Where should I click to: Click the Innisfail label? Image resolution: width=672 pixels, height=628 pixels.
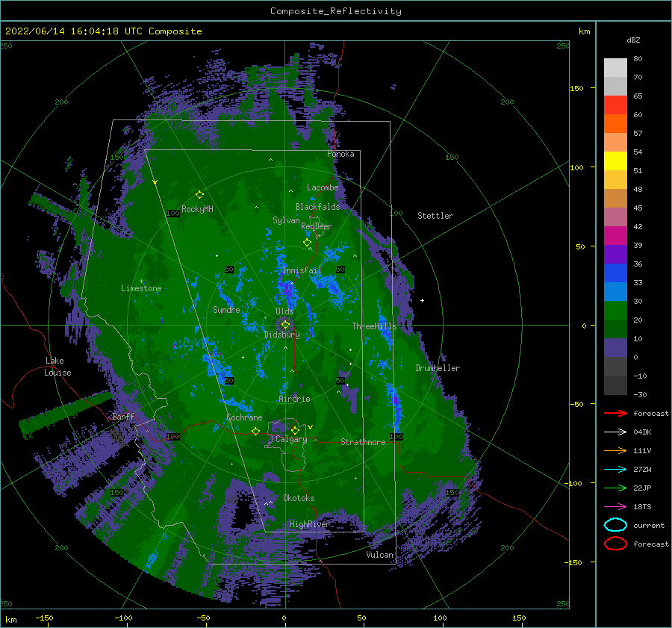click(302, 270)
